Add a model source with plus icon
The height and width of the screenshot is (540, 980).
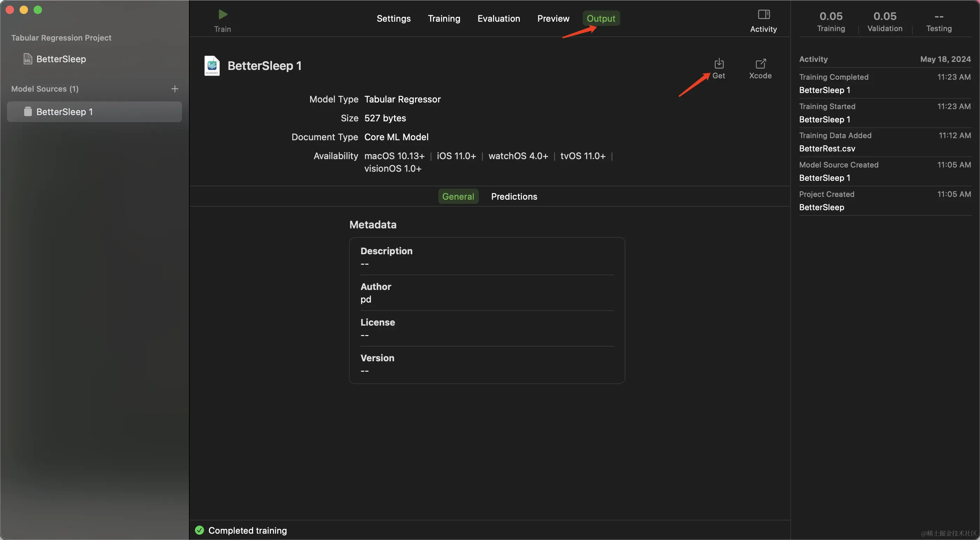(x=175, y=88)
